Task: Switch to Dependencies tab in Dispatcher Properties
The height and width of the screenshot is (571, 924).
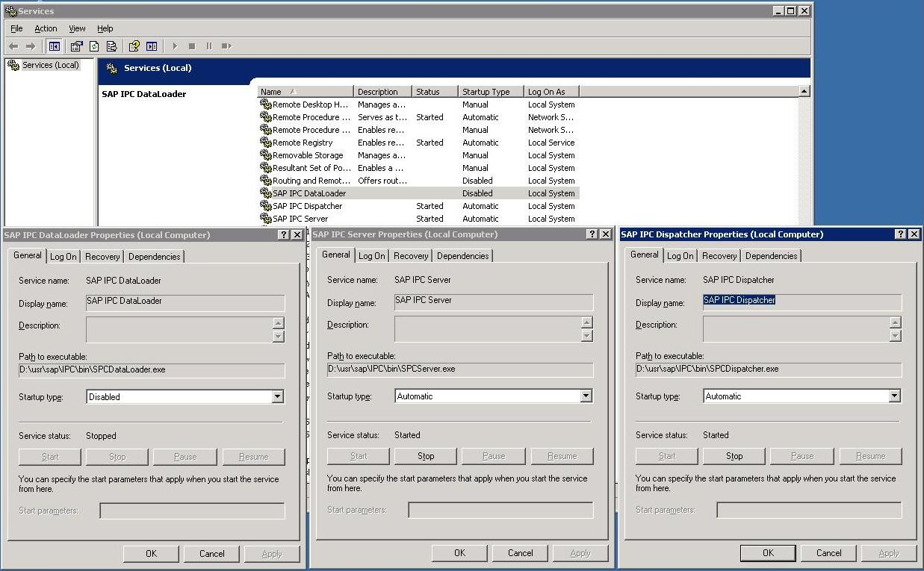Action: pyautogui.click(x=771, y=255)
